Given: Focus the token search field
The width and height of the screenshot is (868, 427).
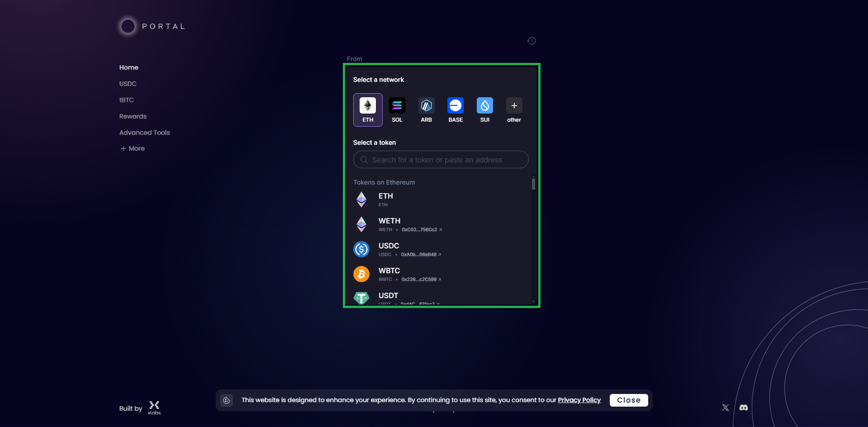Looking at the screenshot, I should pos(441,160).
